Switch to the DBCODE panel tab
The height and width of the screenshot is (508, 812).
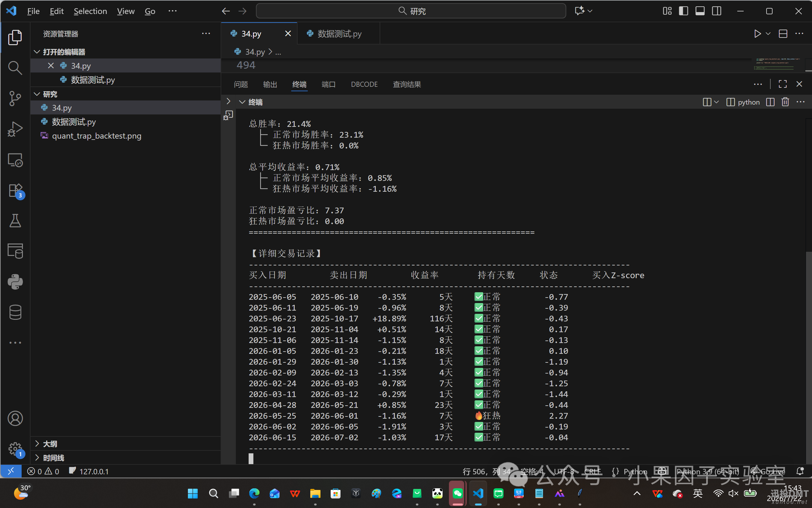point(364,84)
